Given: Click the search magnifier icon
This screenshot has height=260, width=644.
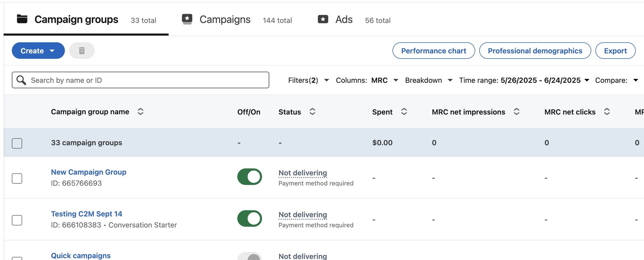Looking at the screenshot, I should point(21,80).
